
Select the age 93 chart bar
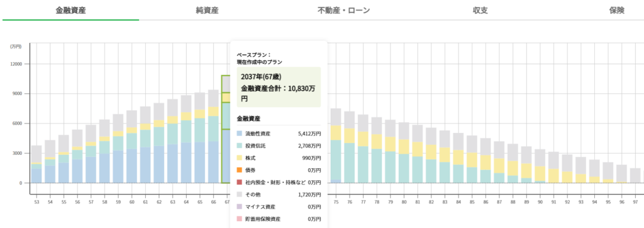(x=580, y=169)
